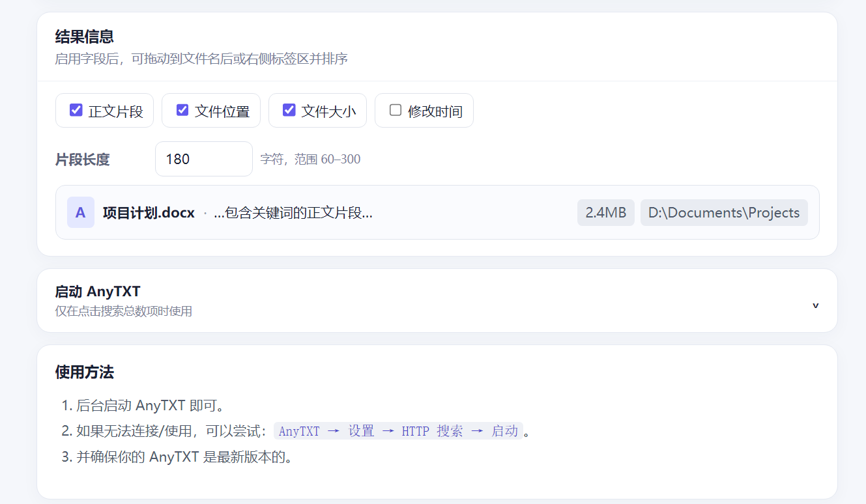The image size is (866, 504).
Task: Click the 后台启动 AnyTXT 即可 instruction
Action: click(151, 406)
